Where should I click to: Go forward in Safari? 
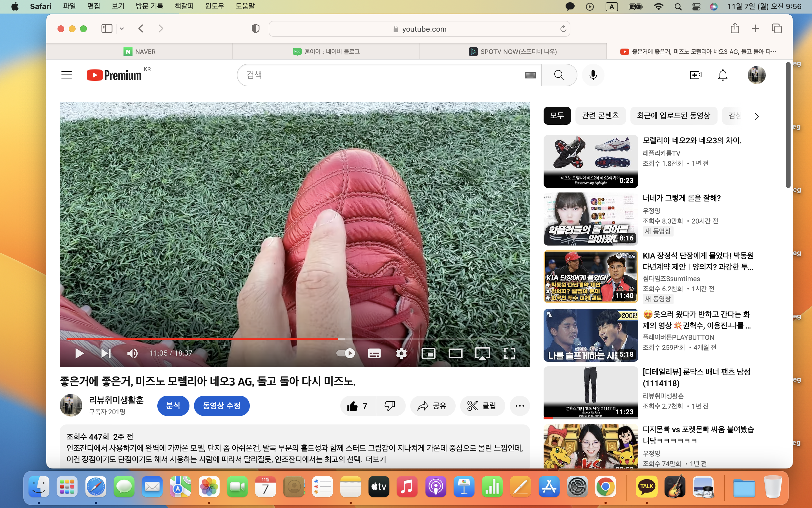coord(161,29)
